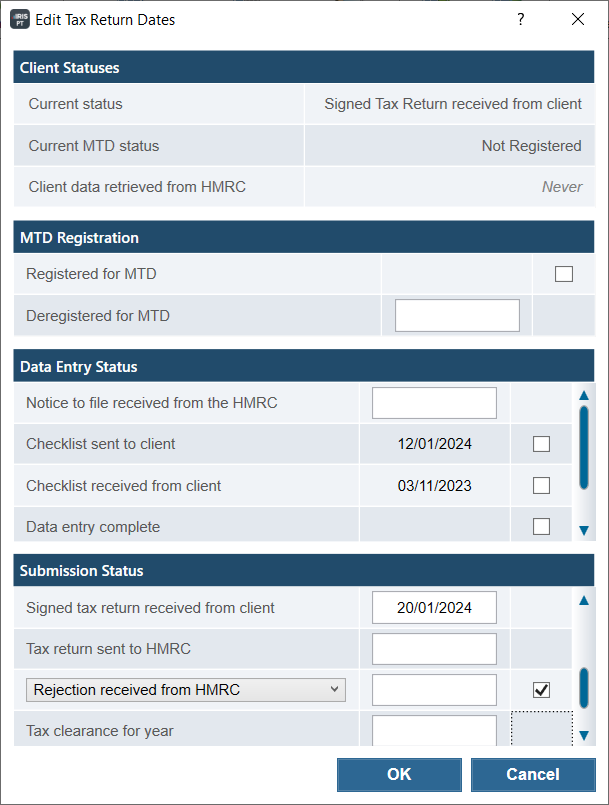Click the Data Entry Status section header

(303, 366)
